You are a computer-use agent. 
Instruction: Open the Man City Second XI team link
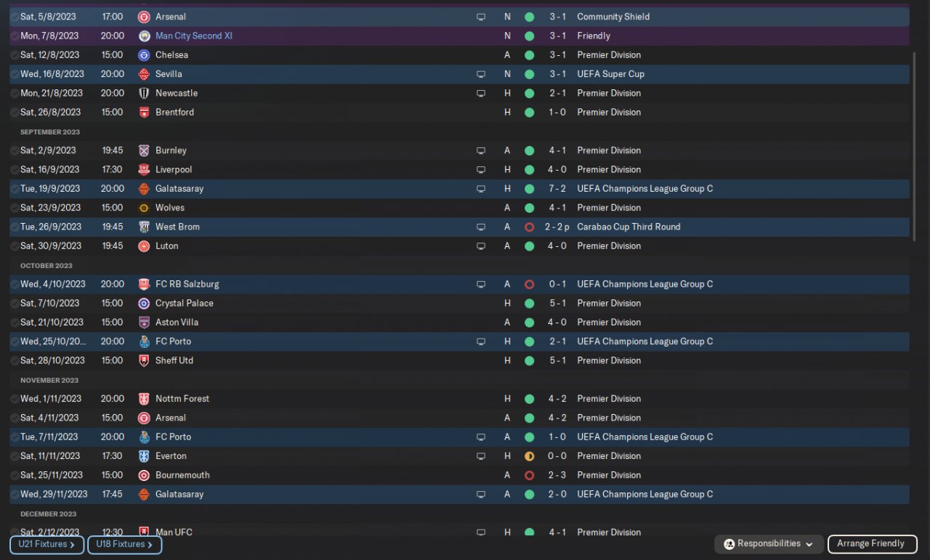(193, 36)
